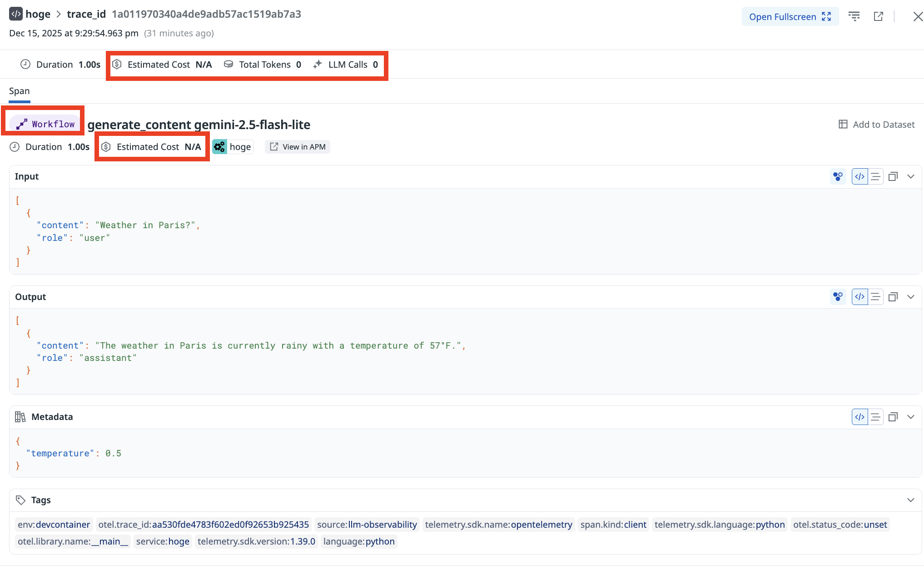The image size is (924, 570).
Task: Copy the Input section contents
Action: [x=893, y=176]
